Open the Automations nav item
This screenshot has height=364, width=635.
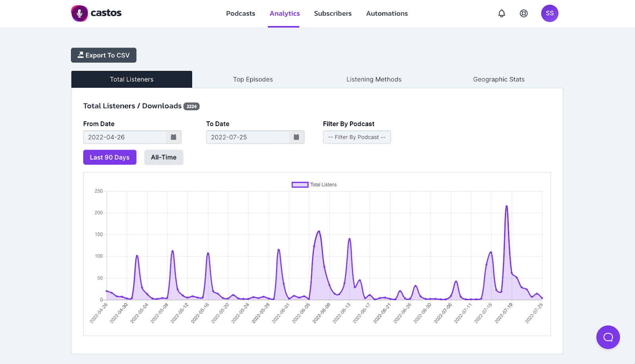(x=387, y=13)
